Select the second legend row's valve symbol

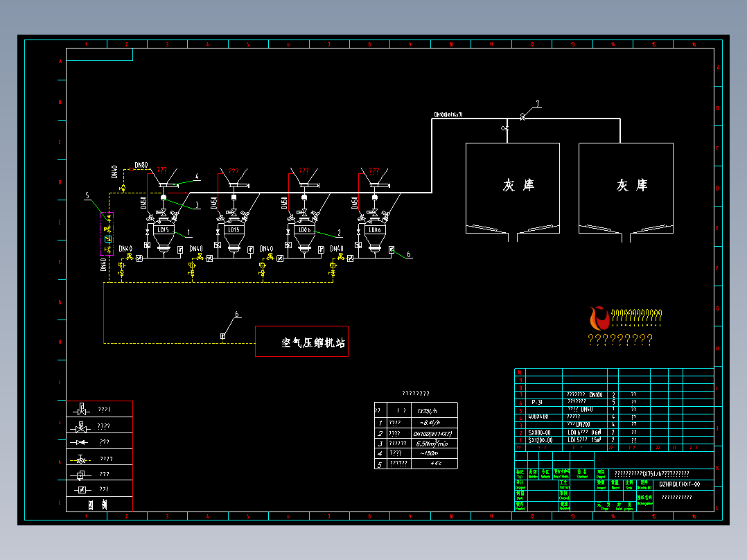pos(81,426)
